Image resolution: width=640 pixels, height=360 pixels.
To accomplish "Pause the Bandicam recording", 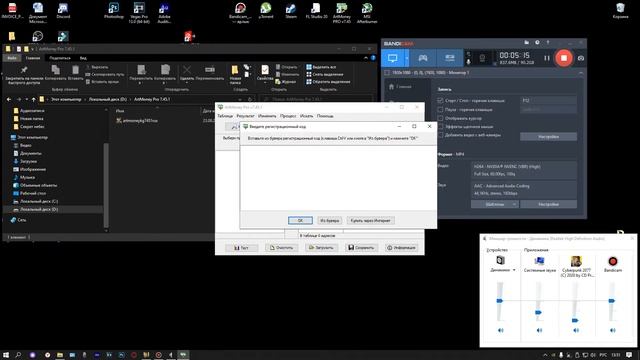I will pos(547,58).
